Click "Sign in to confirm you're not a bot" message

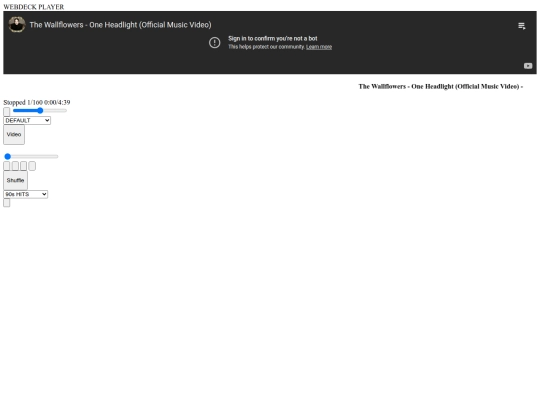[x=272, y=39]
